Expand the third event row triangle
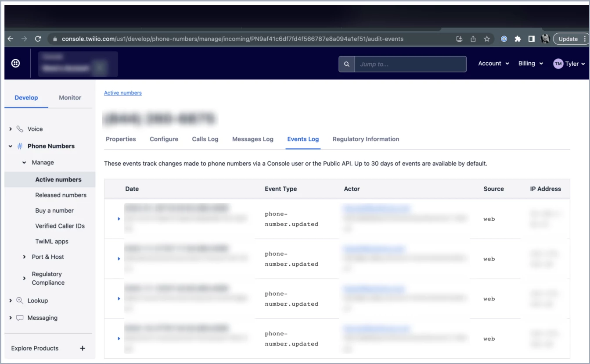Image resolution: width=590 pixels, height=364 pixels. coord(119,299)
